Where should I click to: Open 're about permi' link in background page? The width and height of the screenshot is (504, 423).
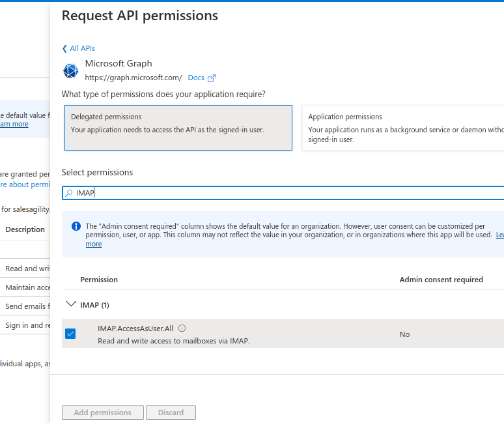click(25, 184)
